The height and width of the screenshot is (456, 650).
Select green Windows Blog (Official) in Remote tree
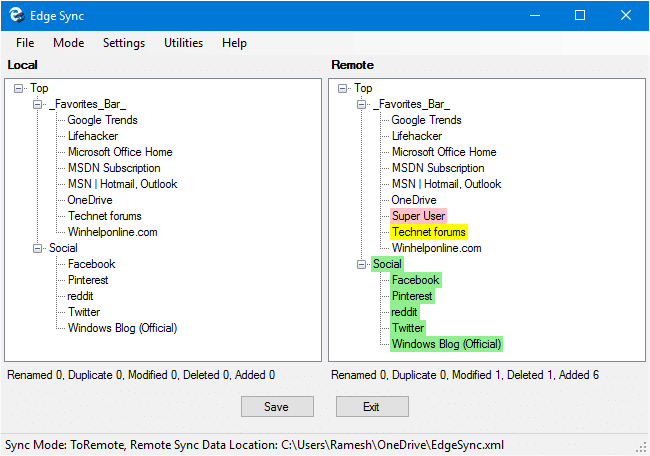446,344
